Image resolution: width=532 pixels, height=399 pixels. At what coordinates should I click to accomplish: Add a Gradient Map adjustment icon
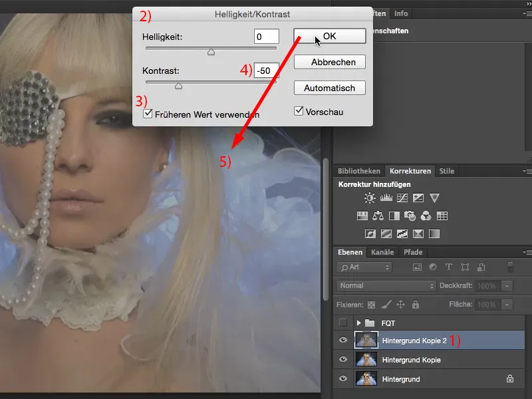(434, 234)
